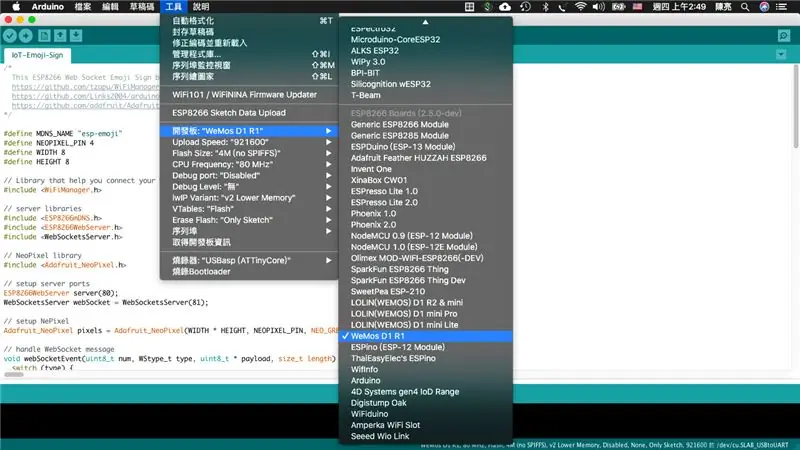Expand the Debug port Disabled submenu
The height and width of the screenshot is (450, 800).
(249, 176)
